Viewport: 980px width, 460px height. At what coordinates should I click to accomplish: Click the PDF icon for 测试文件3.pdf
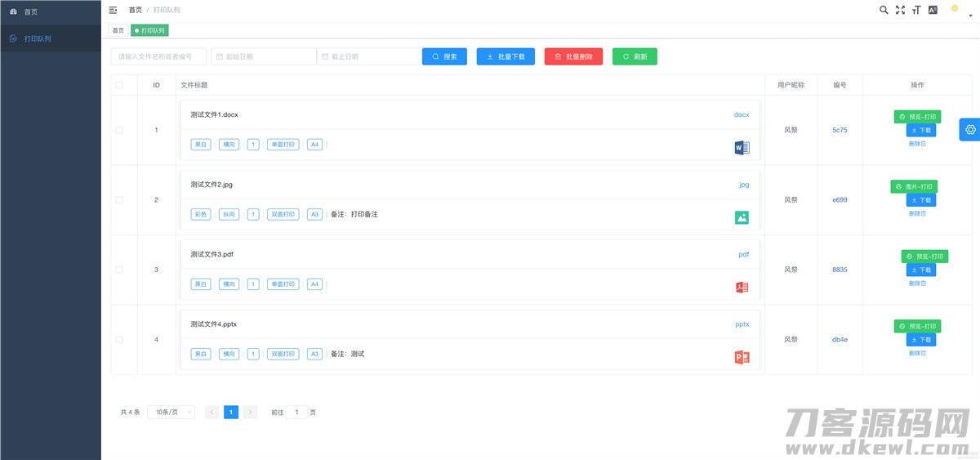742,288
